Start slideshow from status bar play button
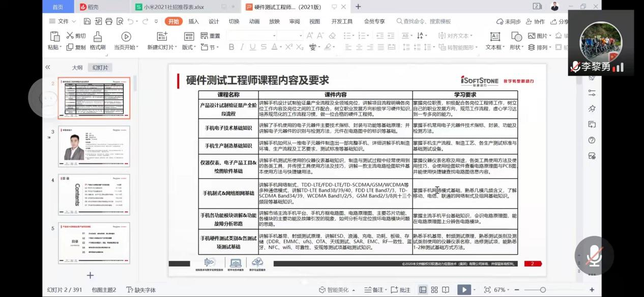 [463, 289]
